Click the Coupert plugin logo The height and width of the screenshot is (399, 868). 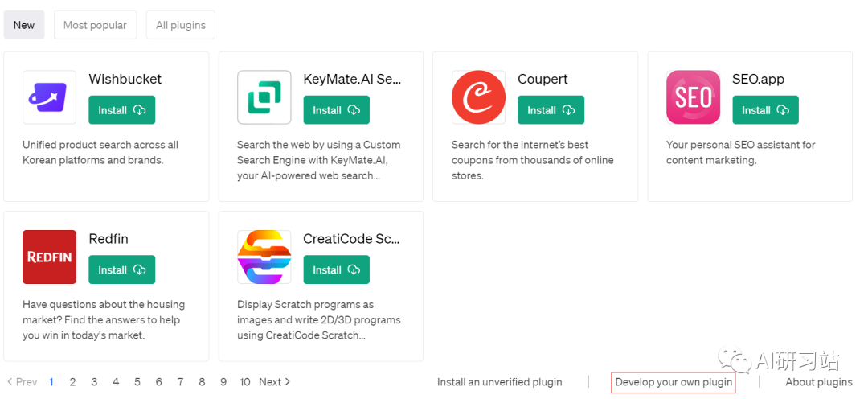pos(478,97)
